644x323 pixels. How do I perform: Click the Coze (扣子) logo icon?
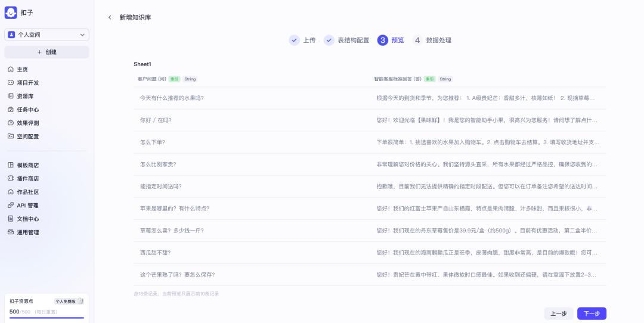pyautogui.click(x=11, y=13)
